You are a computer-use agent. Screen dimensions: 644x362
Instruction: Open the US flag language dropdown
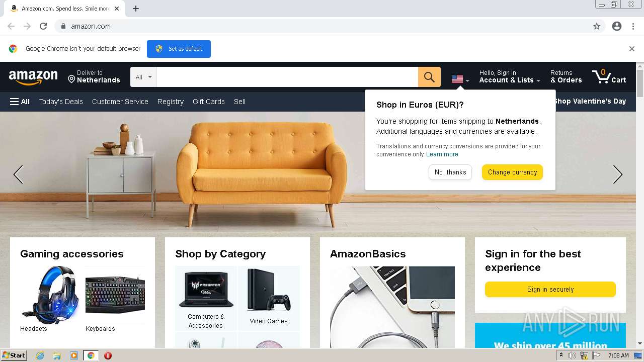click(460, 79)
